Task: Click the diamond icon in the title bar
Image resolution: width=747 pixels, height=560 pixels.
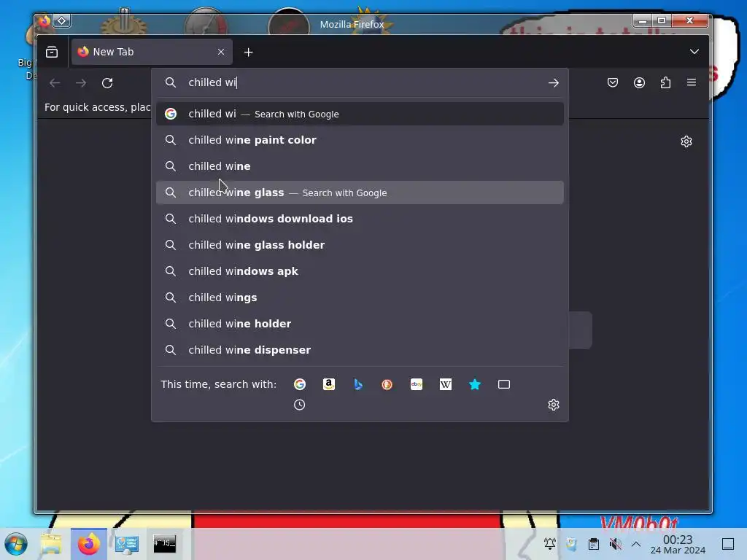Action: [x=61, y=21]
